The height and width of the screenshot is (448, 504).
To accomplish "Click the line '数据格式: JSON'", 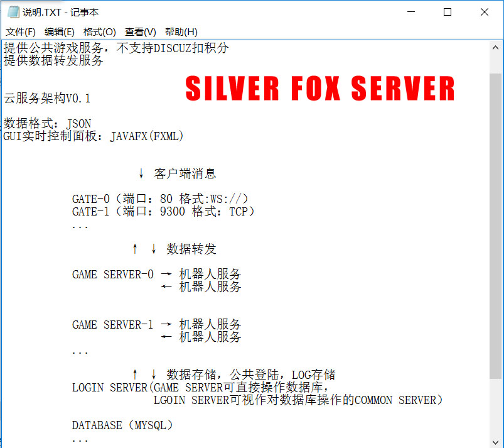I will (47, 123).
